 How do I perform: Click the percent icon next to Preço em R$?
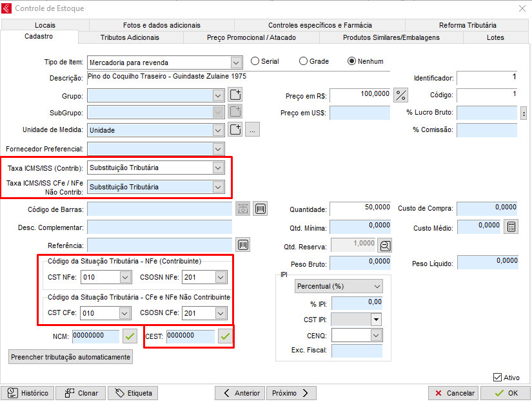(x=400, y=95)
